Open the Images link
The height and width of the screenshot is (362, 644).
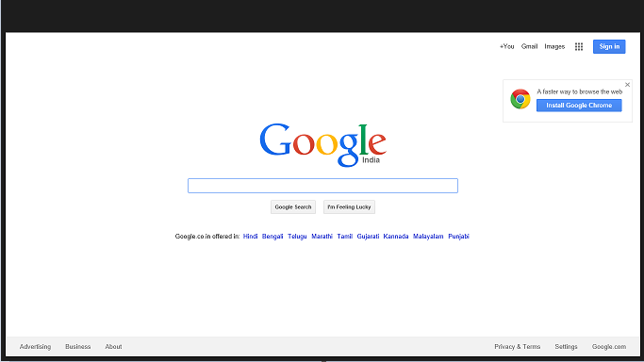pos(554,46)
